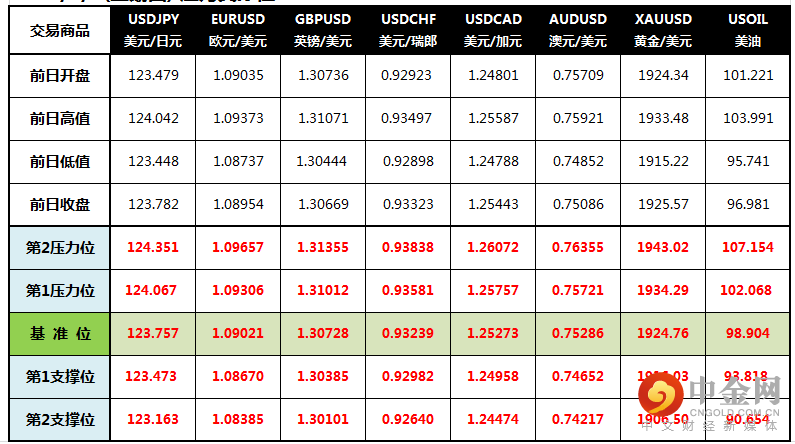Click the USDJPY open value 123.479
Image resolution: width=795 pixels, height=444 pixels.
[153, 75]
